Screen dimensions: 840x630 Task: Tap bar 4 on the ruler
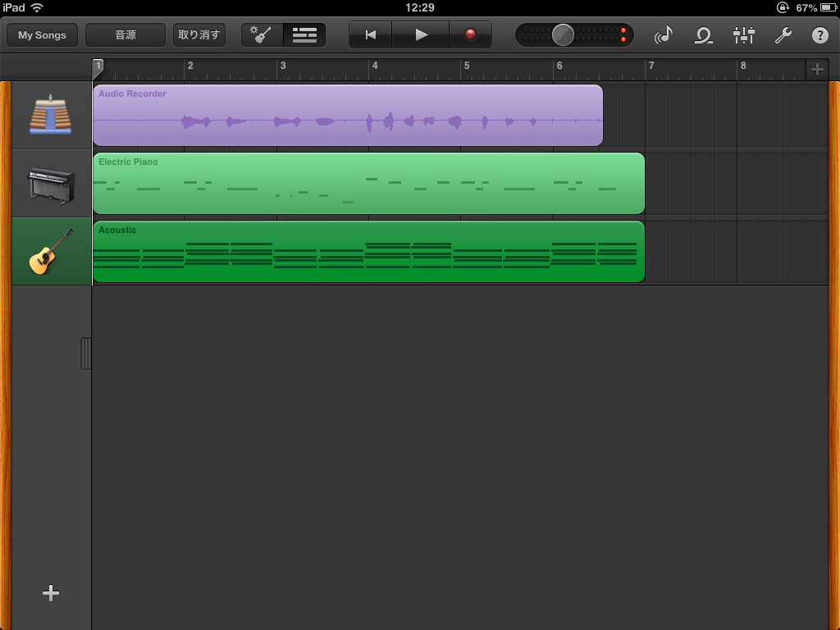point(375,66)
